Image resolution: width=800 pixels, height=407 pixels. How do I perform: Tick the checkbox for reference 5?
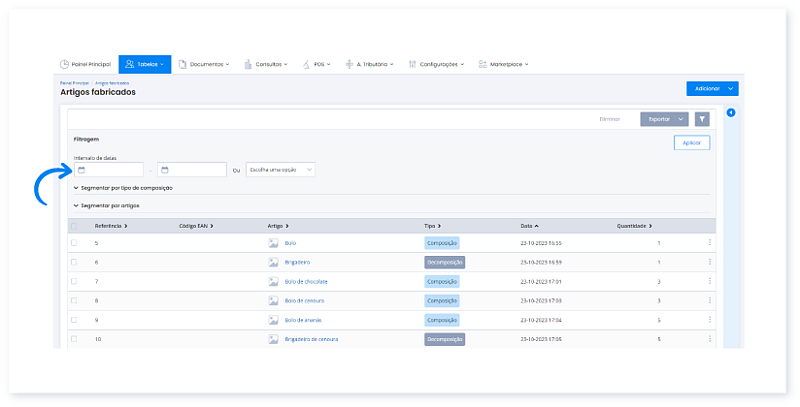[73, 243]
